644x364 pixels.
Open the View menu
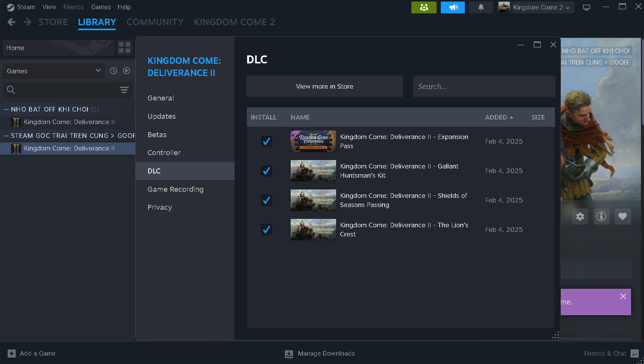click(49, 7)
